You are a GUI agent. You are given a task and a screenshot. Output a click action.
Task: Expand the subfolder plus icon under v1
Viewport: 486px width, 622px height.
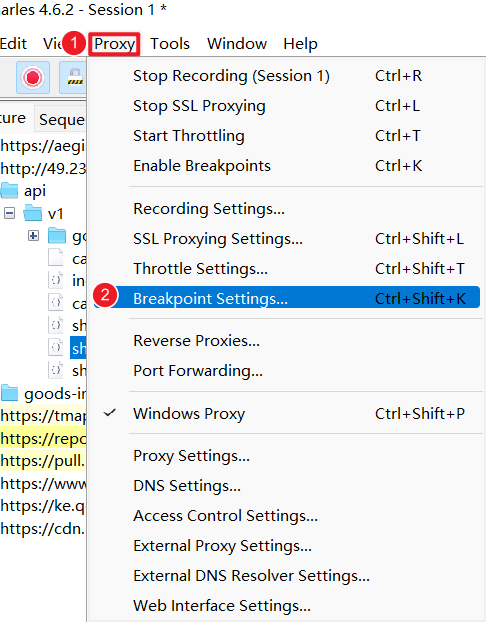34,236
